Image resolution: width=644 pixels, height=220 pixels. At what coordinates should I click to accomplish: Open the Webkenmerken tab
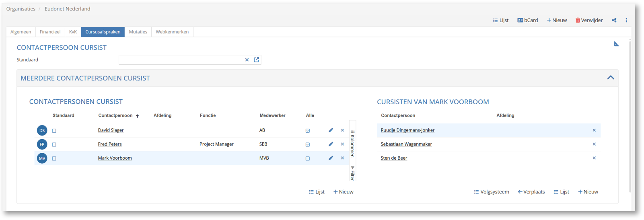coord(172,32)
